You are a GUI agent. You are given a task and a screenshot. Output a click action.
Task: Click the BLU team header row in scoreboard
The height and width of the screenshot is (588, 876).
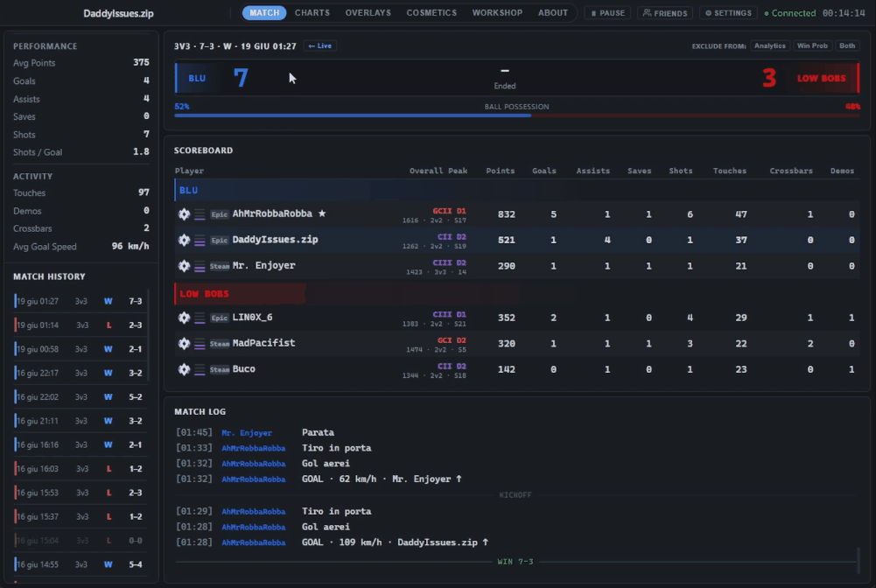(x=517, y=191)
